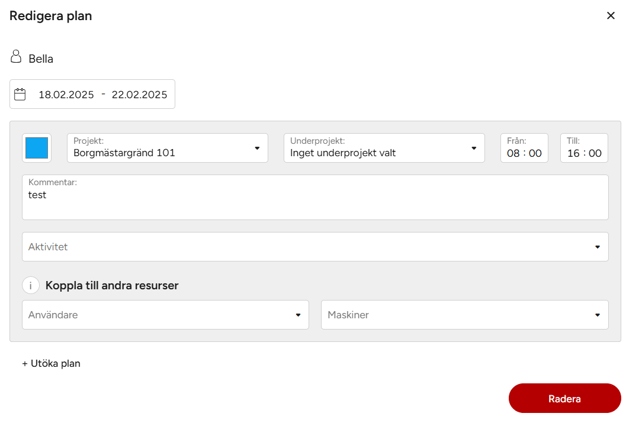Click the Koppla till andra resurser heading

pos(112,285)
